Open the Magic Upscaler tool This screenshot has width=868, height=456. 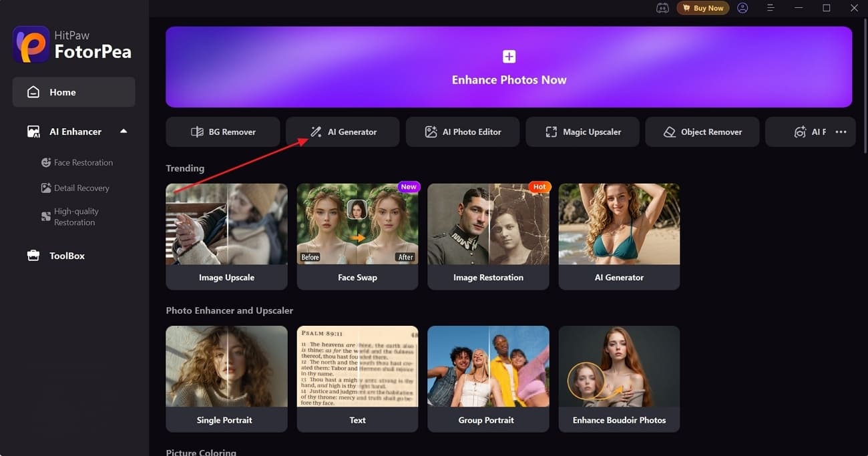point(583,132)
